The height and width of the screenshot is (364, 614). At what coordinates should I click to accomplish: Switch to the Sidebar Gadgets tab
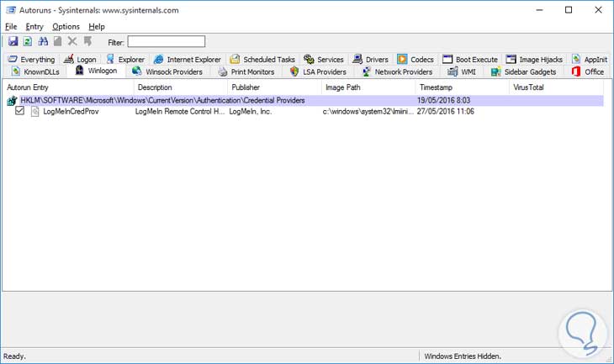pos(523,71)
